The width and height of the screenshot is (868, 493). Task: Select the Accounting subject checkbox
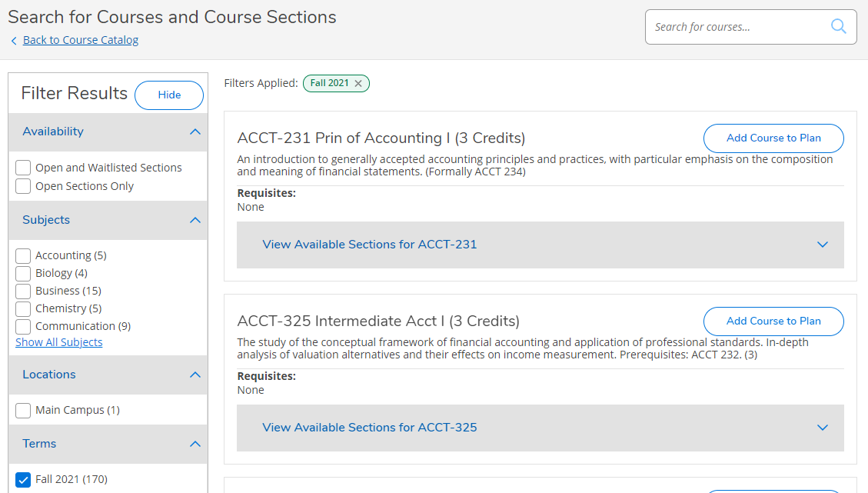click(x=24, y=255)
